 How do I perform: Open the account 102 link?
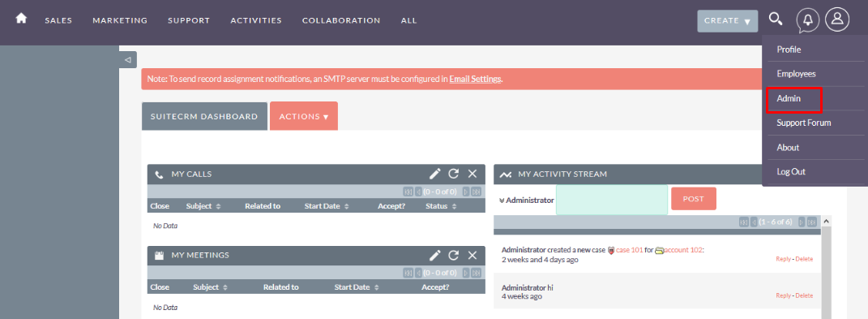click(x=682, y=250)
